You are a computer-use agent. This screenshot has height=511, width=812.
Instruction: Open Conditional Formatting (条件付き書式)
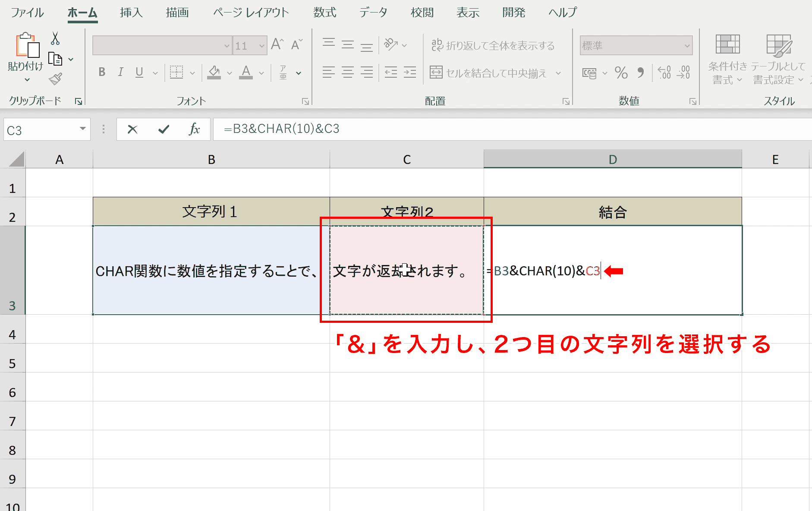pyautogui.click(x=727, y=60)
